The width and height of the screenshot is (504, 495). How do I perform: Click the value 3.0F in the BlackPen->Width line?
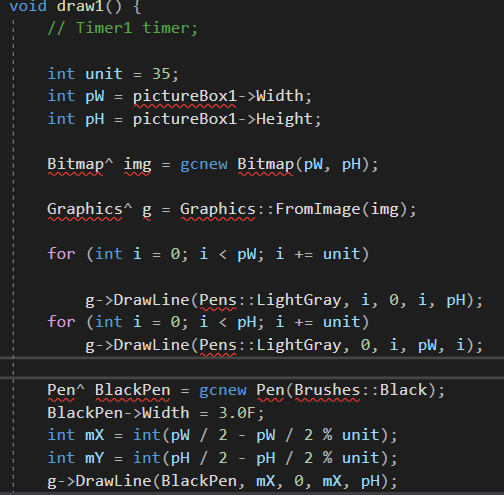[237, 413]
